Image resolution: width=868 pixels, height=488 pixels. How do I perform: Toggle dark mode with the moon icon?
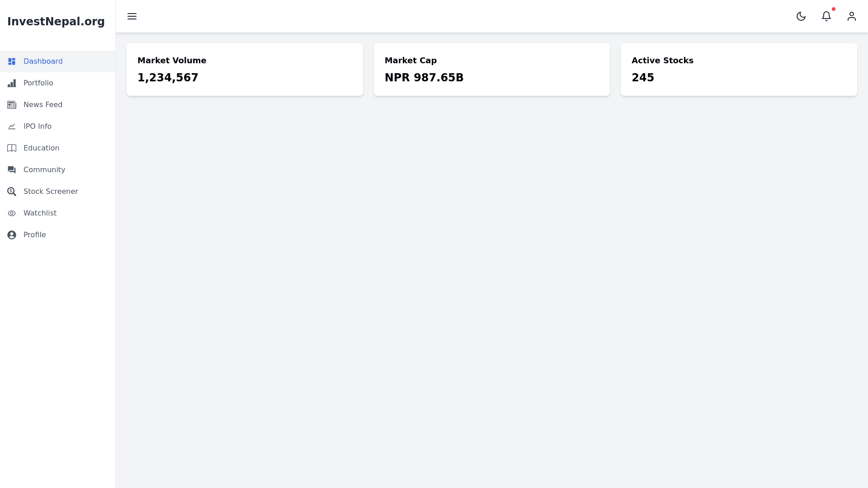click(x=801, y=16)
